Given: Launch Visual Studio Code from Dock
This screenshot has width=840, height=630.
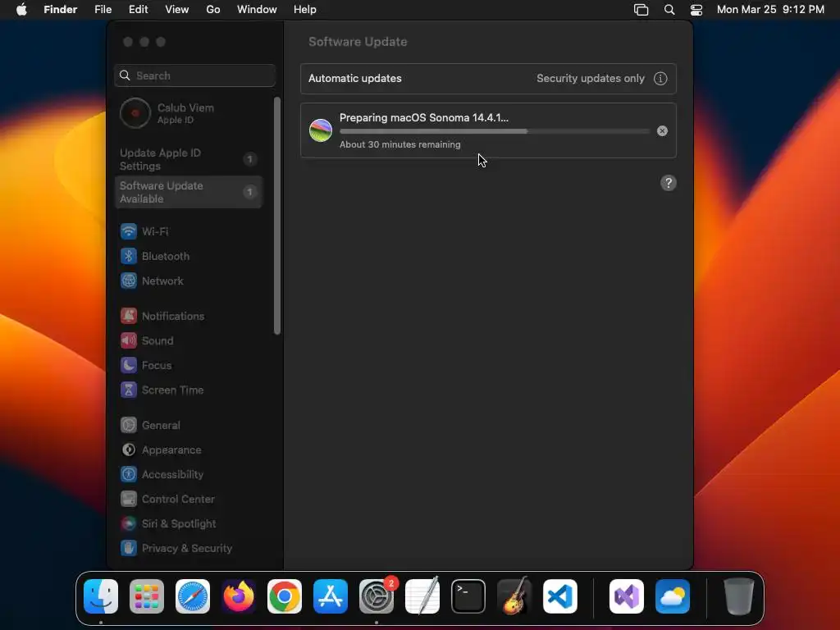Looking at the screenshot, I should coord(560,596).
